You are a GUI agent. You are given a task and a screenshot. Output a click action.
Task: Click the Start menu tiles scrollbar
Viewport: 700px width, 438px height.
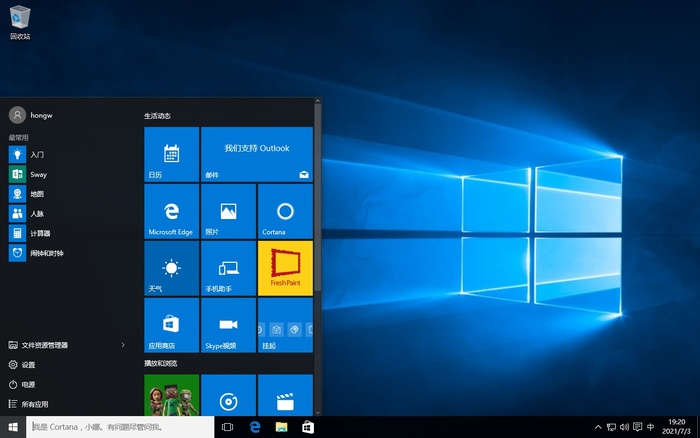click(318, 199)
